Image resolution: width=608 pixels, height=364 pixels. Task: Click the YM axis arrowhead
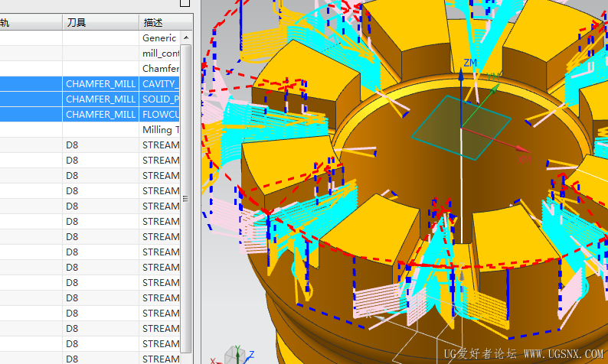point(494,89)
